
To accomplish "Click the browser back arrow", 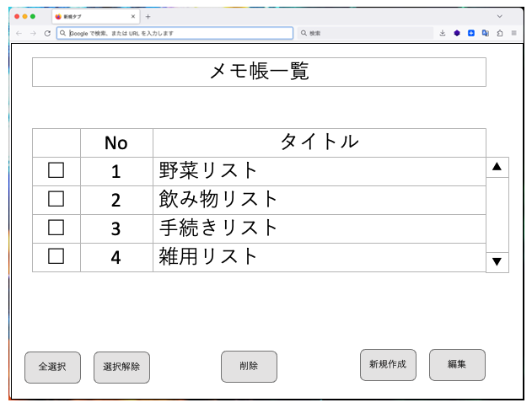I will (x=19, y=33).
